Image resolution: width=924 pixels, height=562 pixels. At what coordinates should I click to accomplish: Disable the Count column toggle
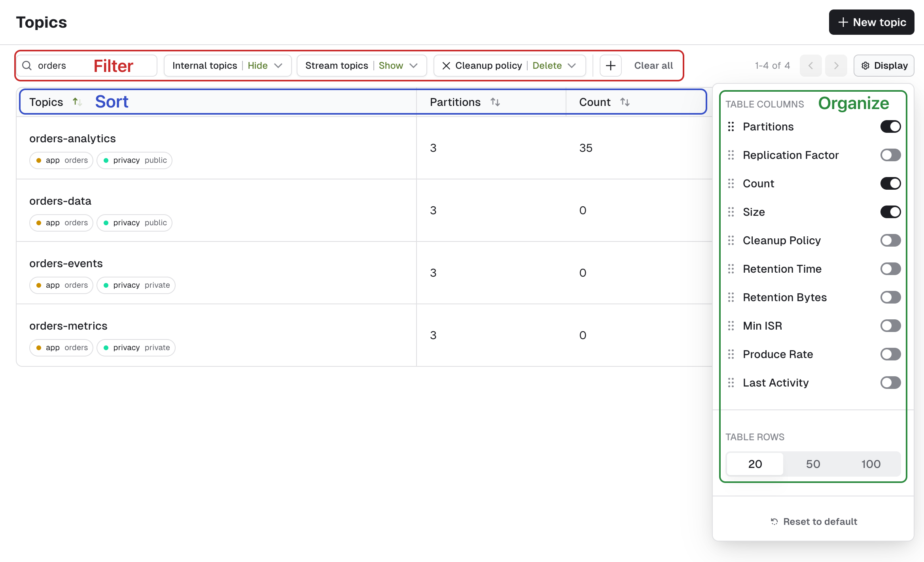(890, 183)
